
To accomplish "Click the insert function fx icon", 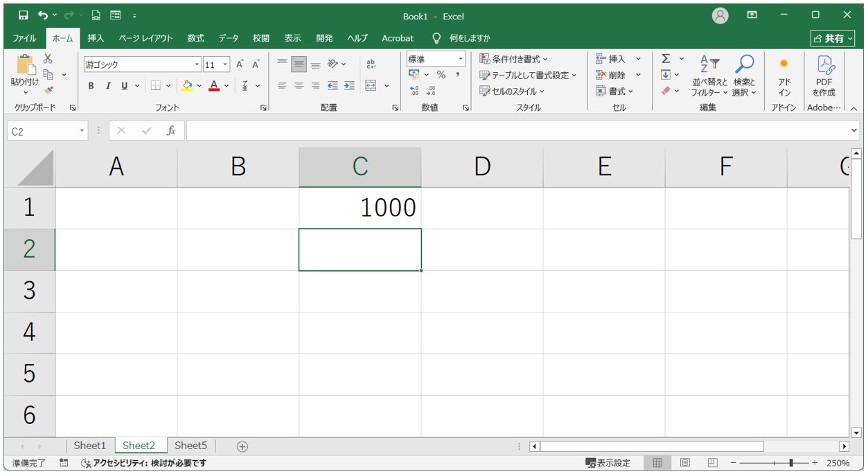I will pyautogui.click(x=170, y=130).
